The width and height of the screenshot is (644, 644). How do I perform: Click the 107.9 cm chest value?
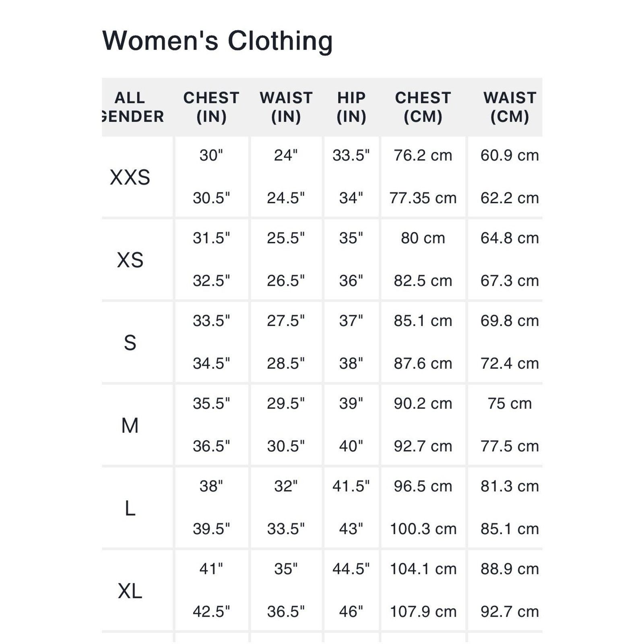click(423, 612)
